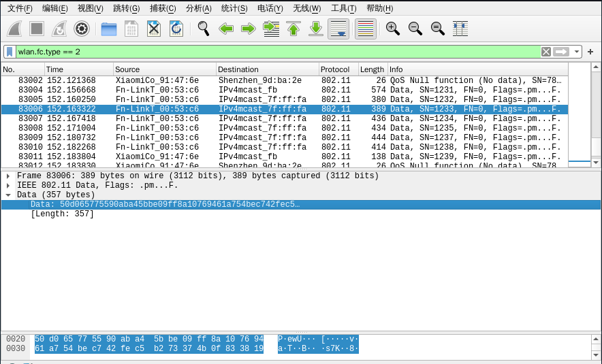Collapse the Data (357 bytes) node
Screen dimensions: 602x364
[x=8, y=195]
